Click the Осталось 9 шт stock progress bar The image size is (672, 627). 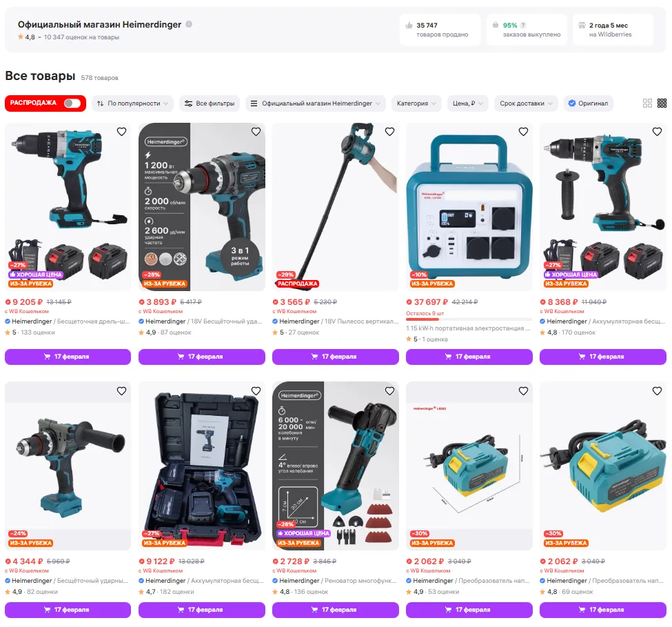pyautogui.click(x=469, y=319)
